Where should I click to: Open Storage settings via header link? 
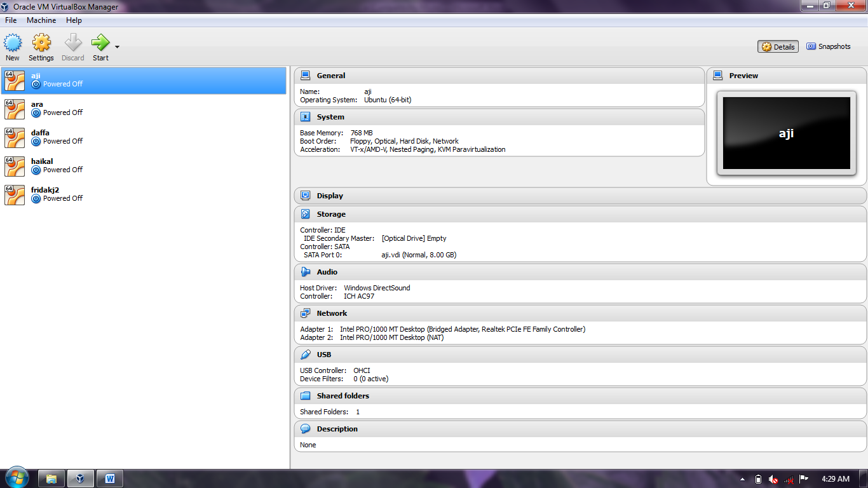331,215
